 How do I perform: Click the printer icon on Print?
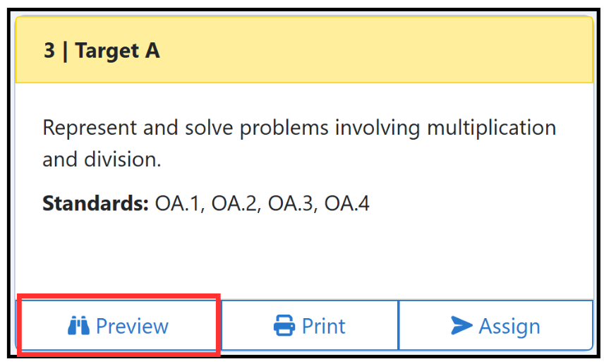284,325
